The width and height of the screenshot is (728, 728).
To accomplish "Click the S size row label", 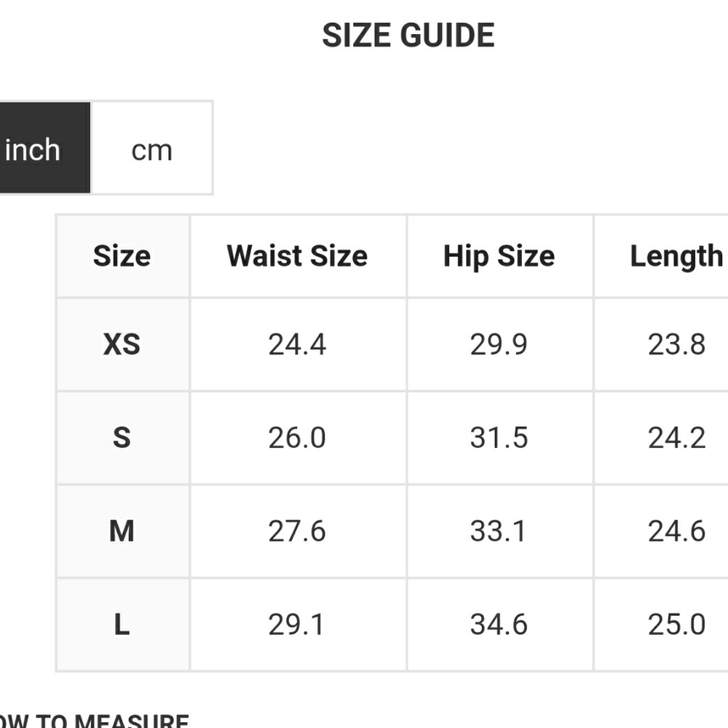I will 122,438.
